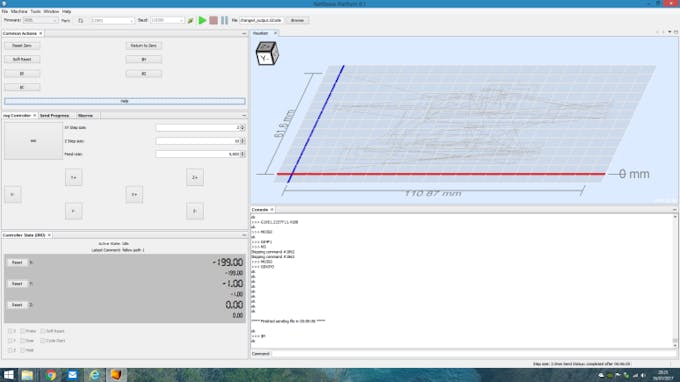Click the connect plug icon in toolbar

pyautogui.click(x=190, y=20)
